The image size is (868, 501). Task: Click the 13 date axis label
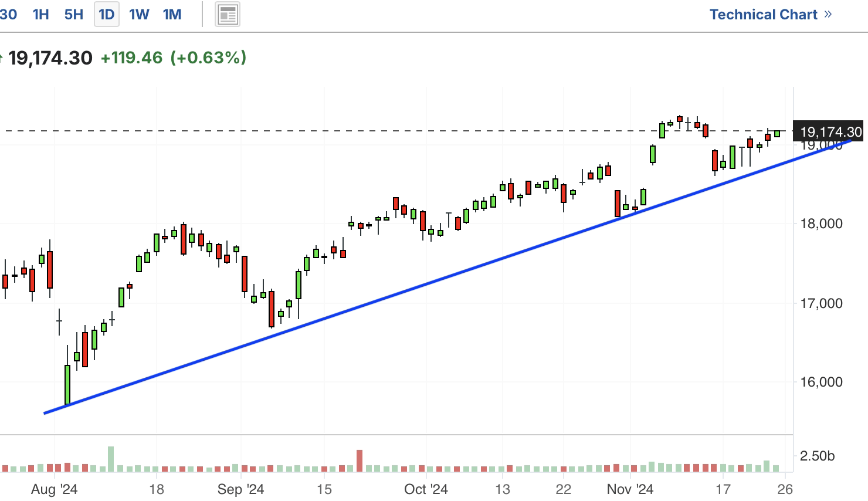pos(503,489)
